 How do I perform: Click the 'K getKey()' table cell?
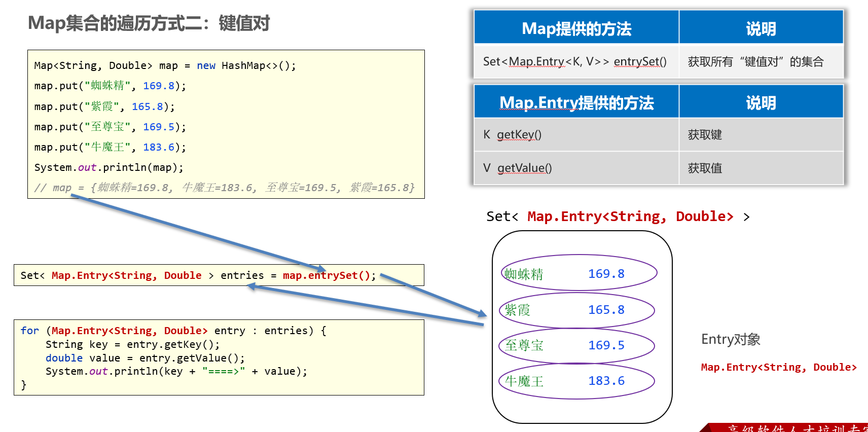click(x=576, y=134)
